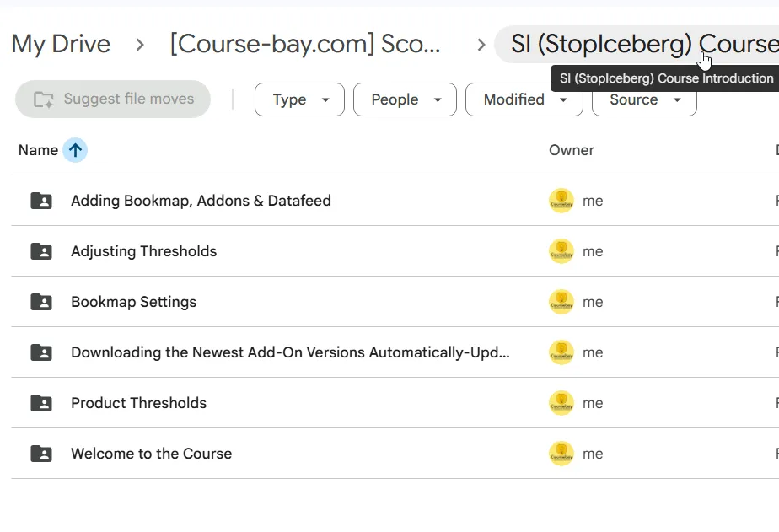Open the Type filter dropdown

(299, 99)
